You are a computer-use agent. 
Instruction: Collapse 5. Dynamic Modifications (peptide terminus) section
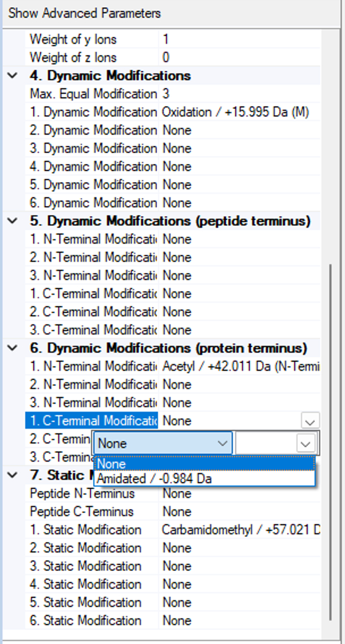pyautogui.click(x=12, y=221)
